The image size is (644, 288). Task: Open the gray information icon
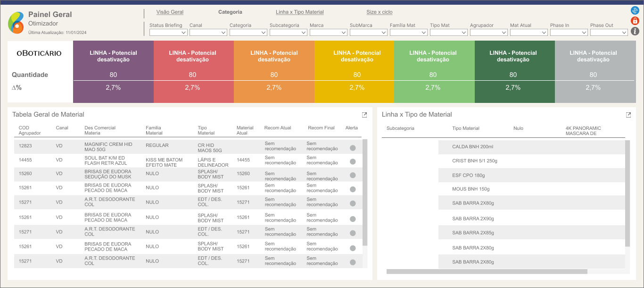coord(635,31)
